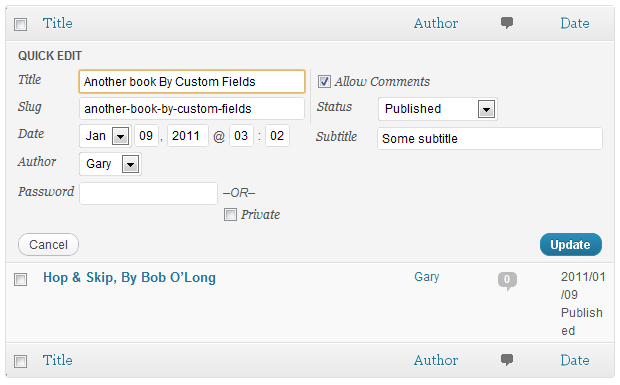Image resolution: width=620 pixels, height=385 pixels.
Task: Click the comments bubble icon in top header
Action: point(507,23)
